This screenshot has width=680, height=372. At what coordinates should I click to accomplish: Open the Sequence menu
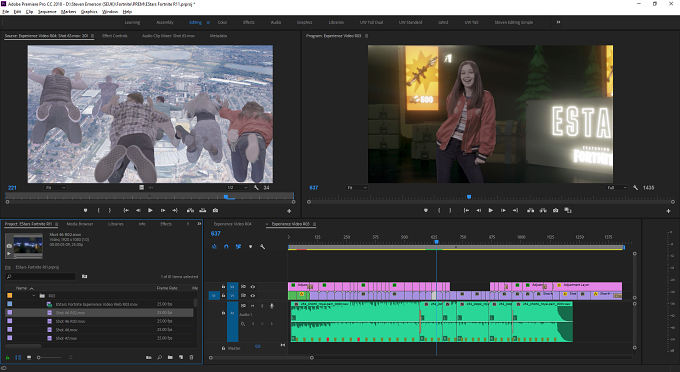[x=47, y=12]
